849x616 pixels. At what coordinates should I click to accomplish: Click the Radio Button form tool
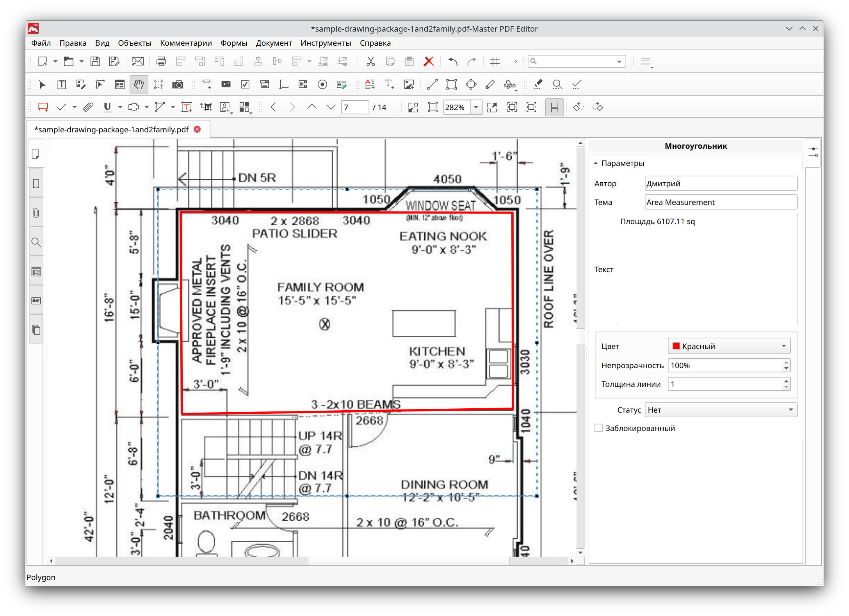(322, 85)
